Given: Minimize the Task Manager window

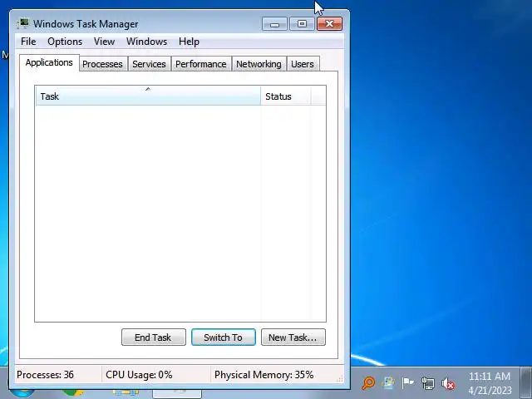Looking at the screenshot, I should 274,24.
